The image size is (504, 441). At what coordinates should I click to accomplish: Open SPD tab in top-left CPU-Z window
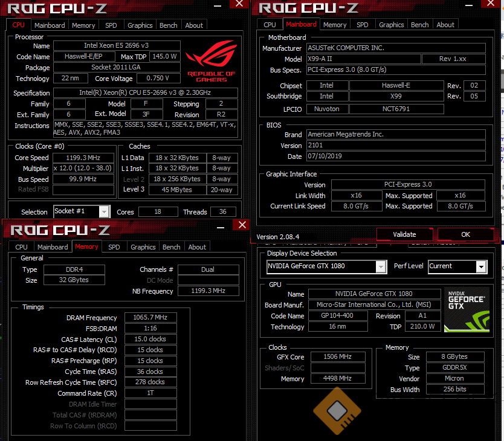point(111,25)
